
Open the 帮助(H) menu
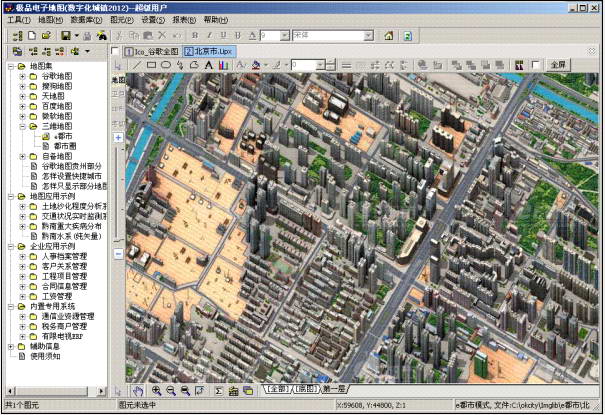pos(216,20)
